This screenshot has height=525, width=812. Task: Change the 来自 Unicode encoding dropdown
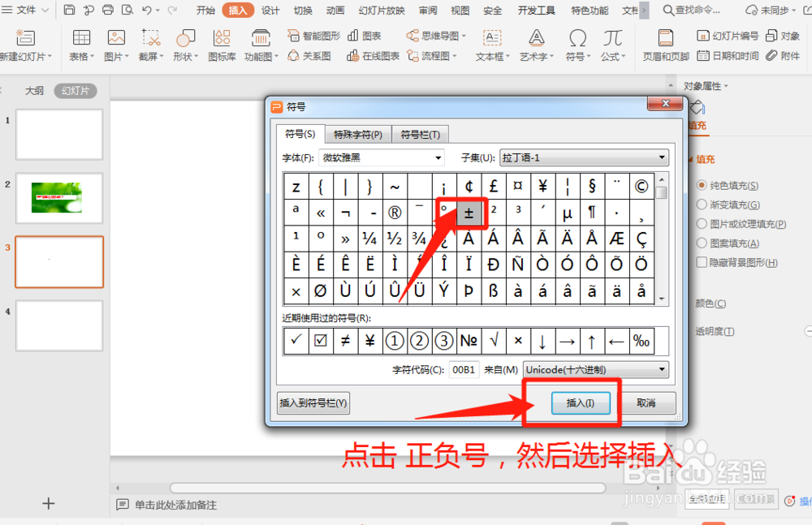coord(595,369)
